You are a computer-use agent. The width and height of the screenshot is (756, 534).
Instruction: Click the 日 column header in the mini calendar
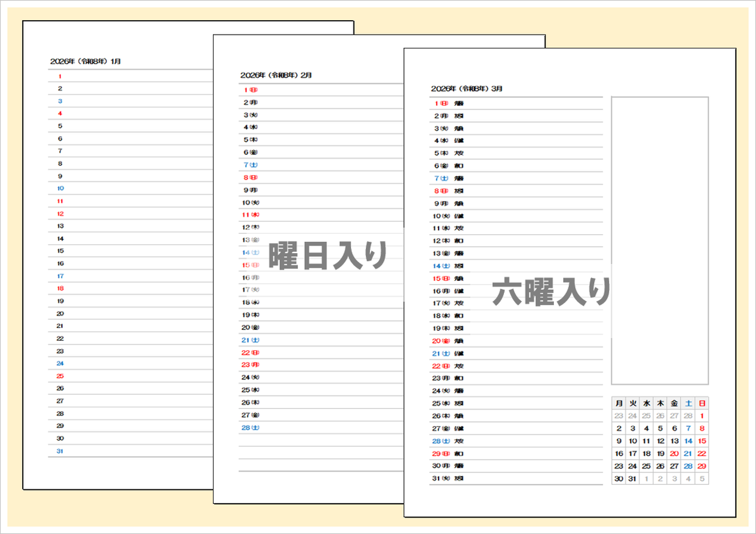[x=701, y=403]
